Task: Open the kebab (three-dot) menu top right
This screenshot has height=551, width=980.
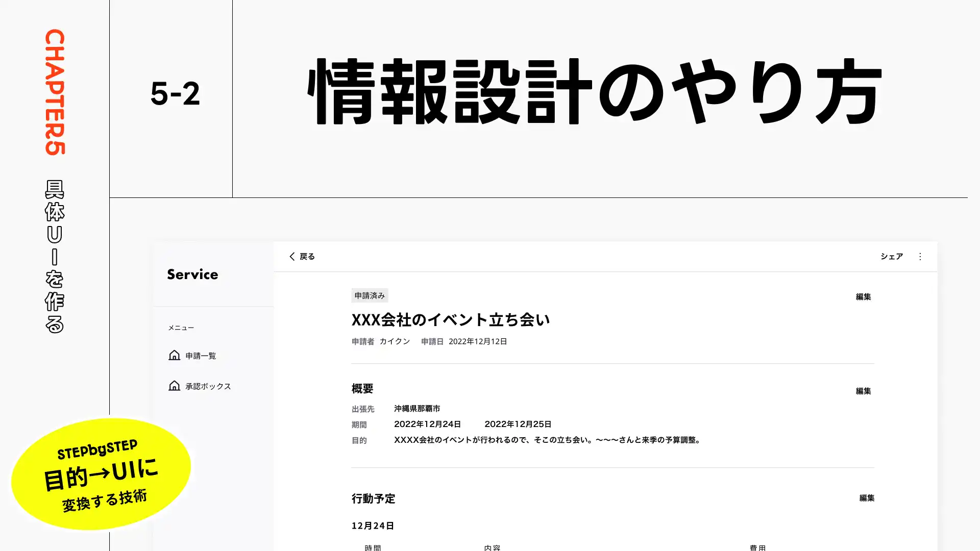Action: point(920,256)
